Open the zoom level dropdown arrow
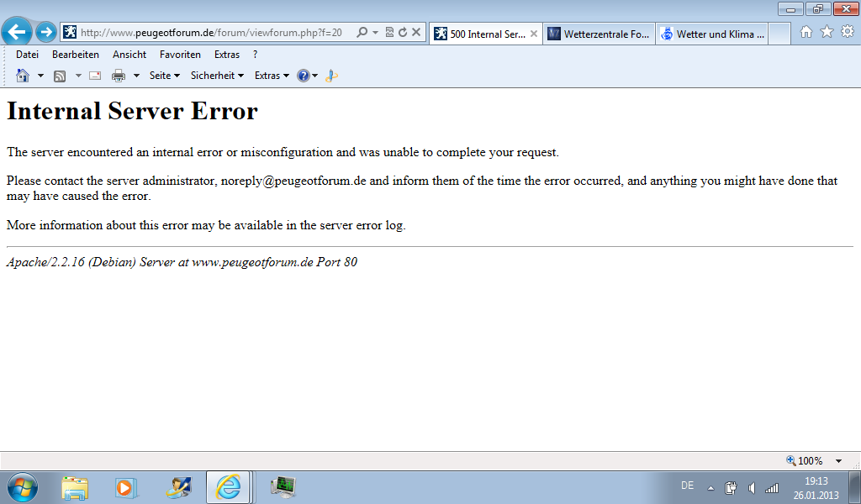Screen dimensions: 861x504 838,461
